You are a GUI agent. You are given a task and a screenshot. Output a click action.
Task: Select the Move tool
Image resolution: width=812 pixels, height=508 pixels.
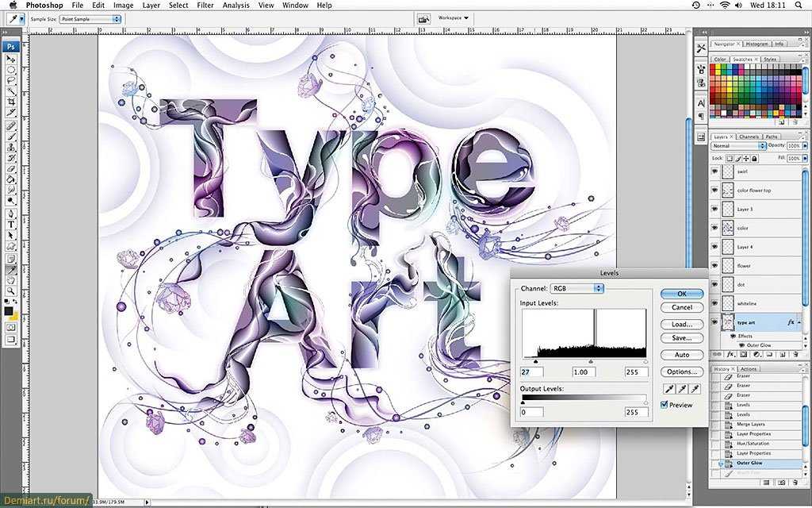coord(11,59)
